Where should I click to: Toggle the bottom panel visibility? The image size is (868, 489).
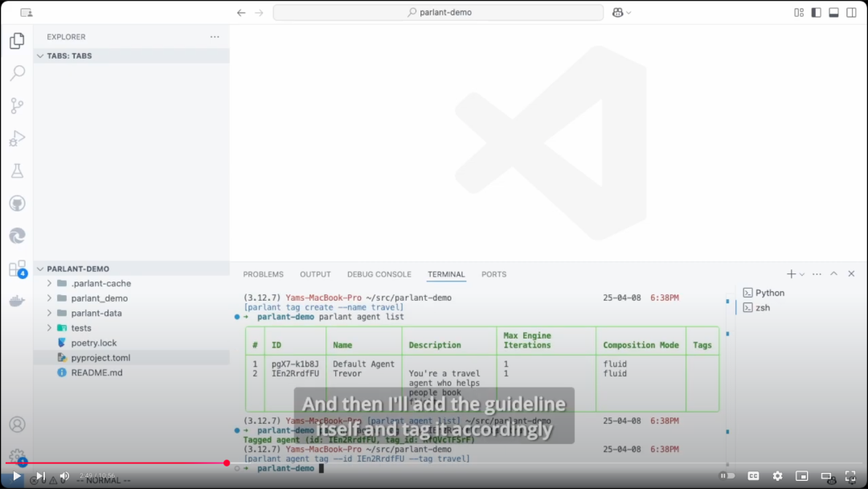pos(833,12)
